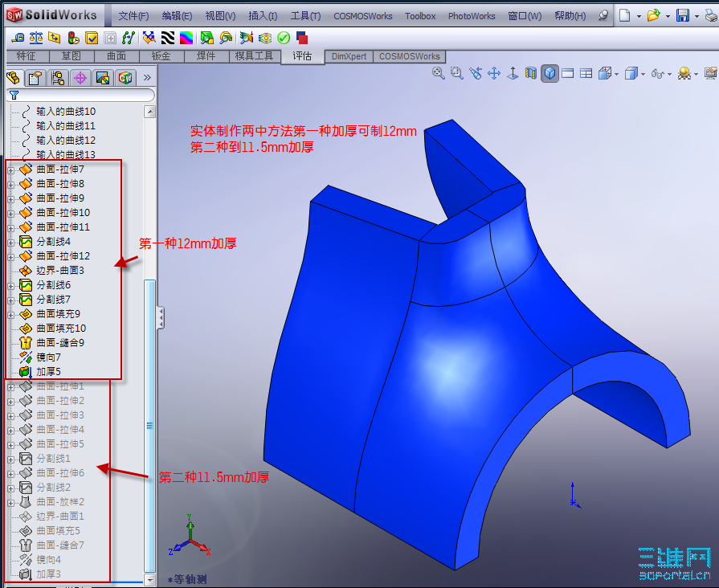Switch to the 曲面 tab

pyautogui.click(x=116, y=56)
